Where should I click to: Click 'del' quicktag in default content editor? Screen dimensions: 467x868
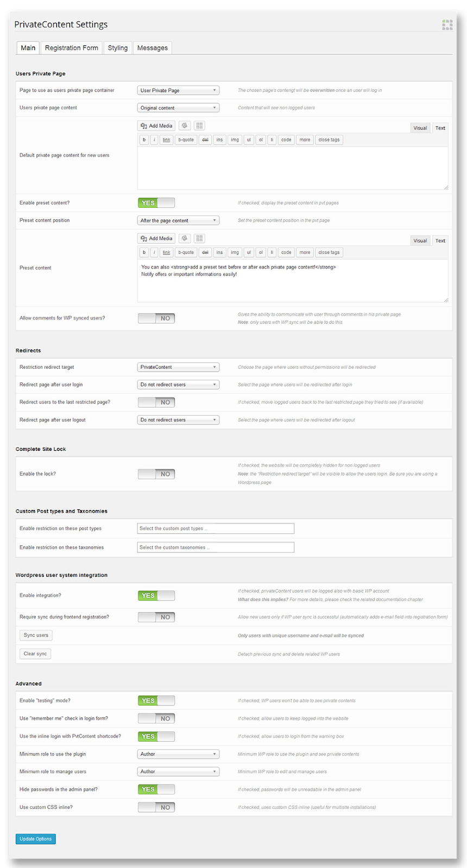click(x=205, y=140)
